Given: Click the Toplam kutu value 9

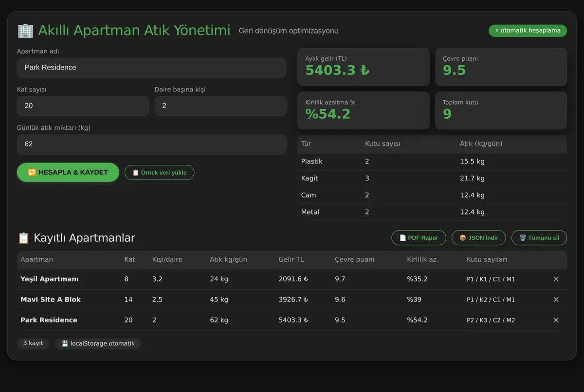Looking at the screenshot, I should coord(447,114).
